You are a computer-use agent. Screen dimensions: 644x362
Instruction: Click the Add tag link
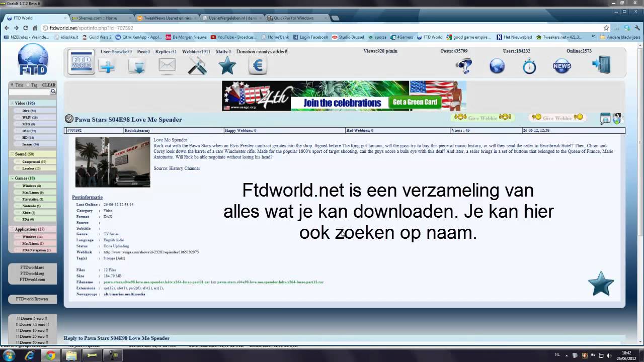point(121,258)
